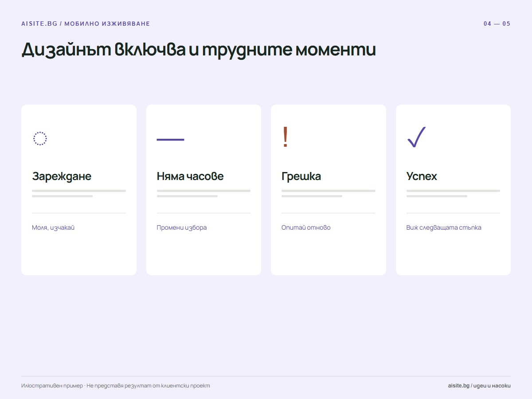Click the purple checkmark success icon

coord(416,137)
